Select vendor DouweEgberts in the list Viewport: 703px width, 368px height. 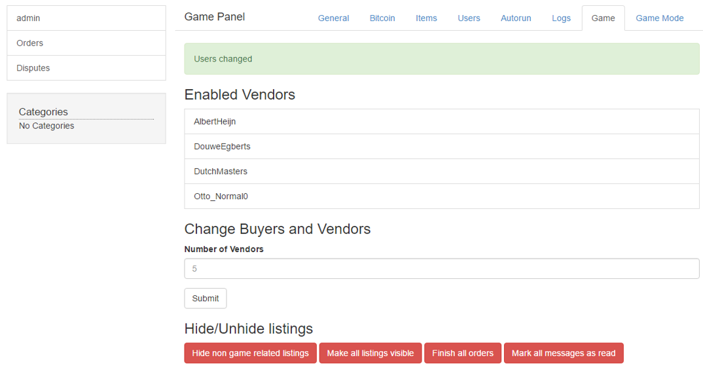[442, 147]
